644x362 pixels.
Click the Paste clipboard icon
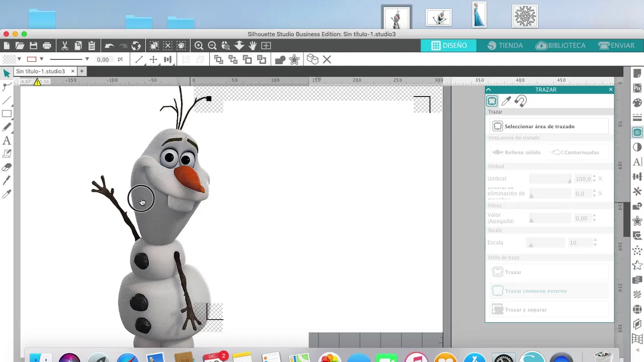[92, 46]
